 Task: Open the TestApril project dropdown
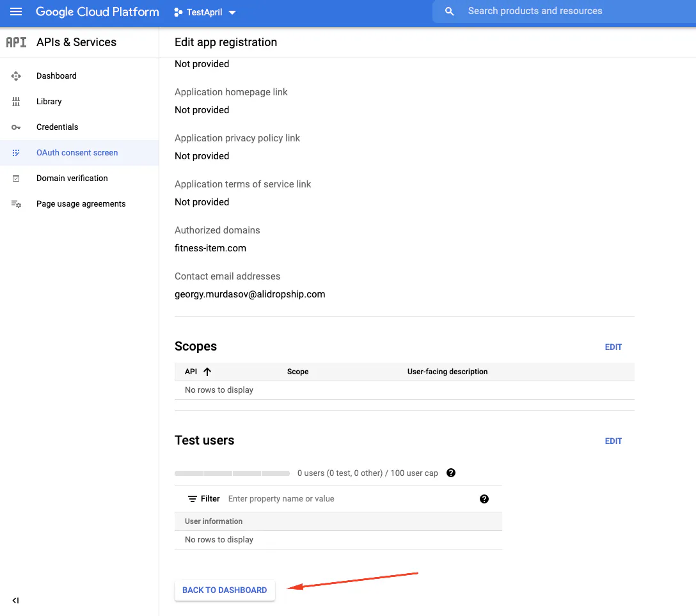(205, 12)
